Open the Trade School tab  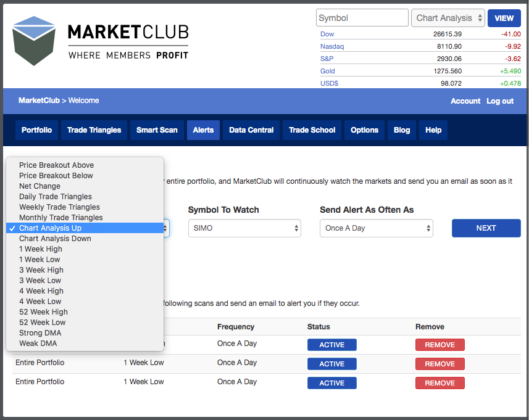(x=312, y=130)
